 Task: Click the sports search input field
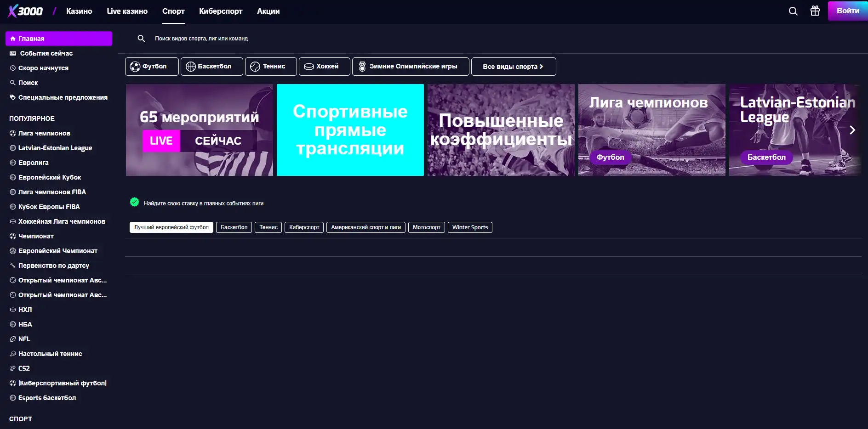click(276, 39)
